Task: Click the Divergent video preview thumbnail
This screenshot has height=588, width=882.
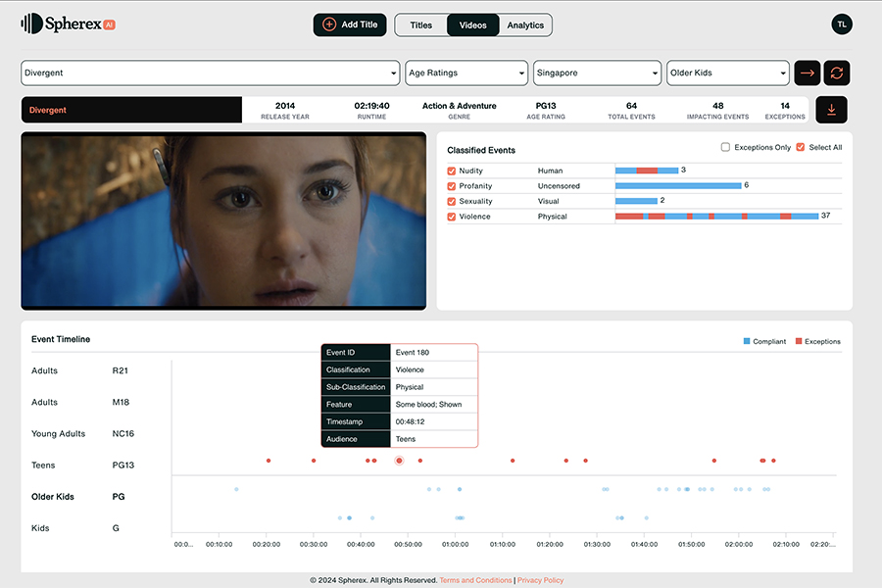Action: pos(223,220)
